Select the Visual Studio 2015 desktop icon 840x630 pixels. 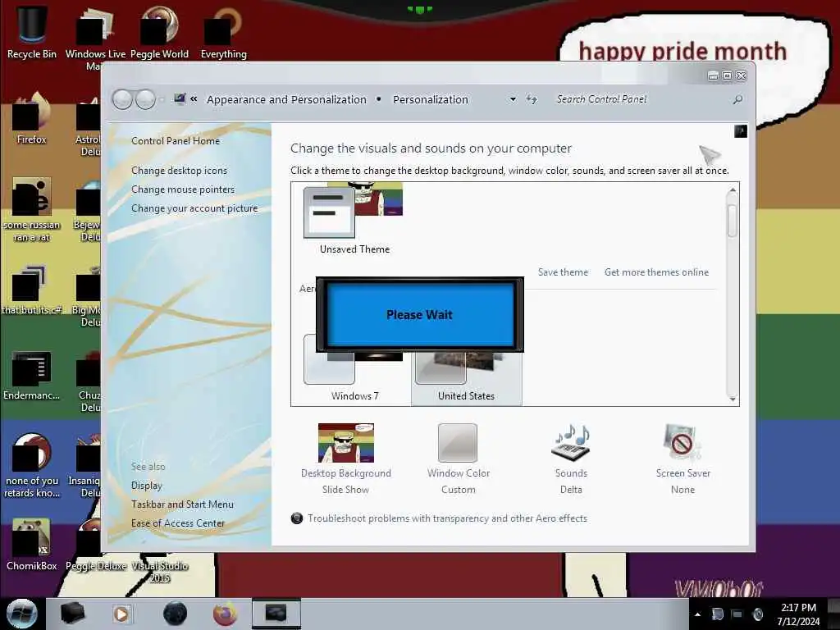[160, 571]
